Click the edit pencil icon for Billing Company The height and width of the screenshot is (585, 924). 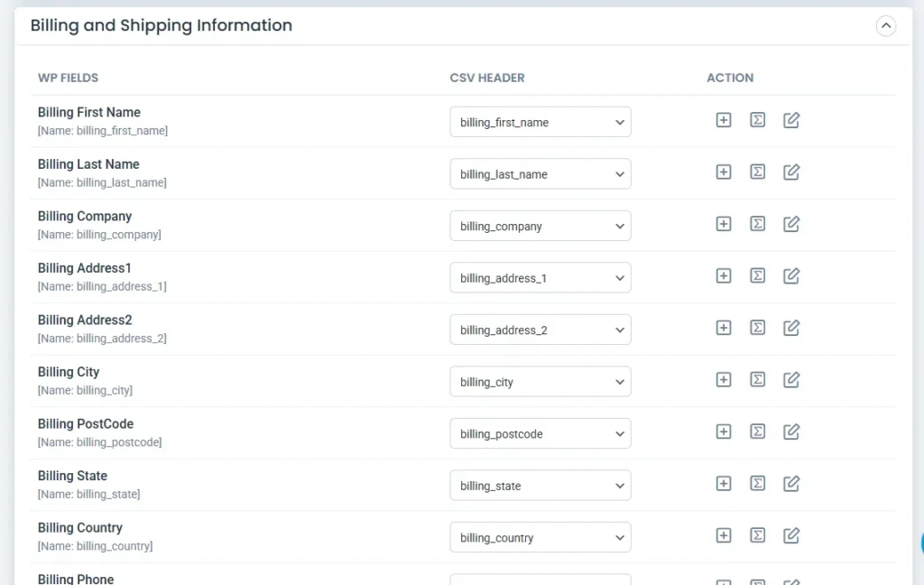pos(791,224)
